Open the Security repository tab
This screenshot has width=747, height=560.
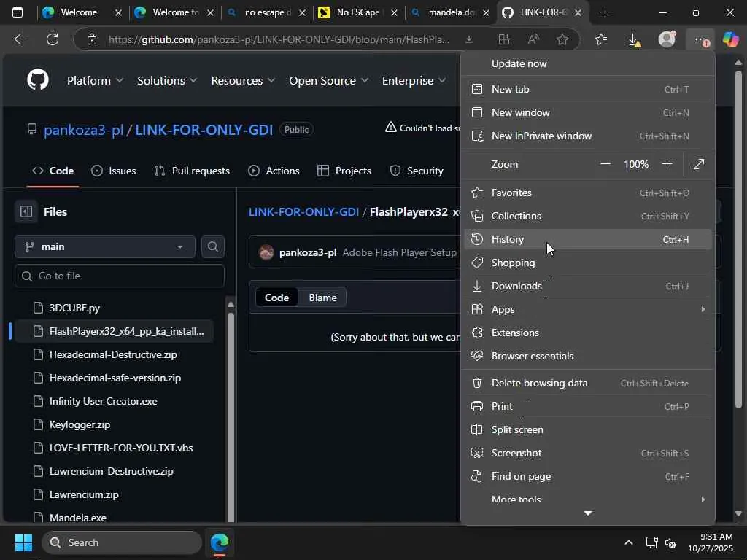click(417, 171)
